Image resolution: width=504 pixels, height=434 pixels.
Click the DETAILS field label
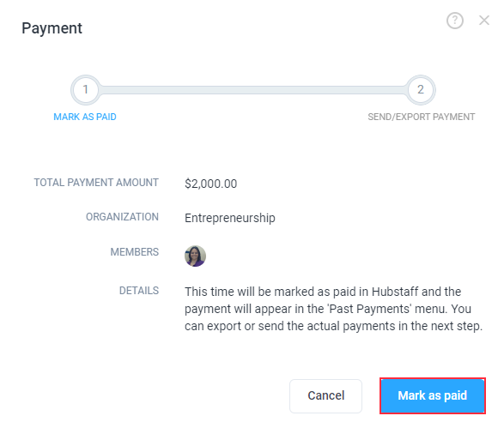click(139, 291)
